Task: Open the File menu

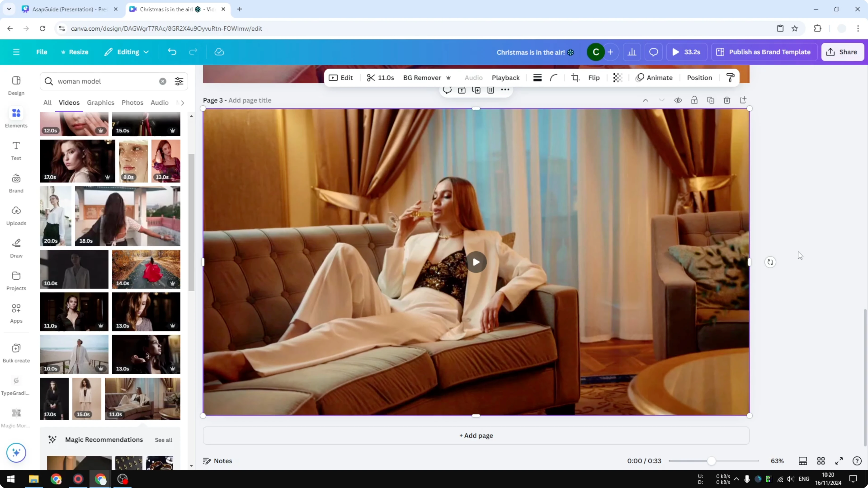Action: click(x=42, y=52)
